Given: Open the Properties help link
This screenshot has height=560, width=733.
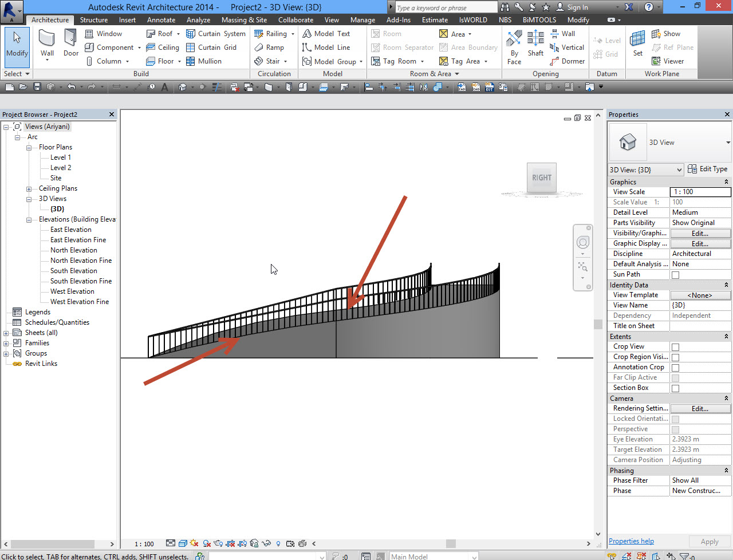Looking at the screenshot, I should coord(631,541).
